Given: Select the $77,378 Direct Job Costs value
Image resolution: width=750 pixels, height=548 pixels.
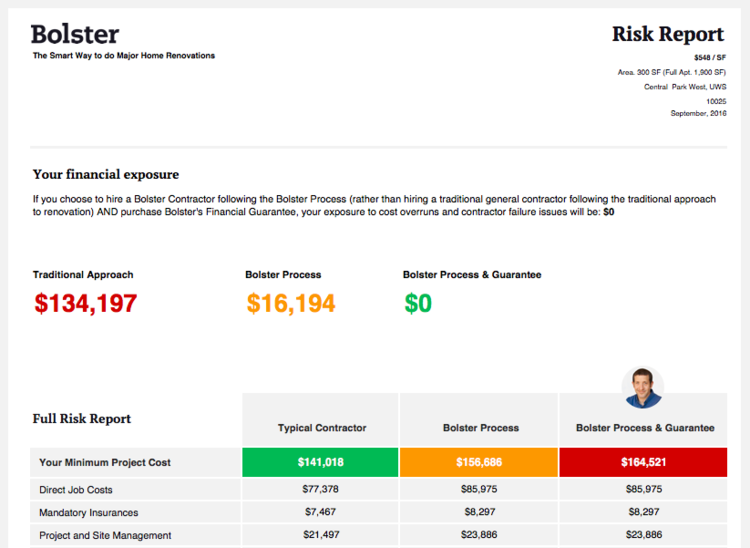Looking at the screenshot, I should coord(320,489).
